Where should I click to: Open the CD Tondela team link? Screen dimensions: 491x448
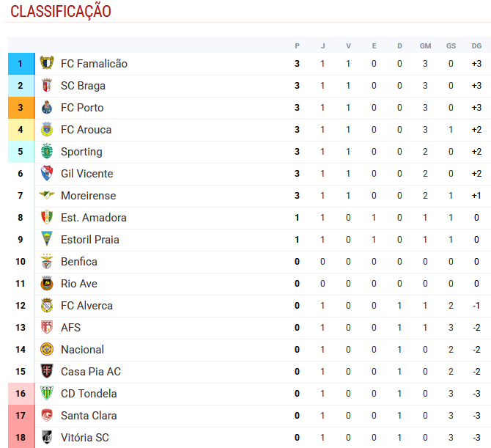[89, 394]
